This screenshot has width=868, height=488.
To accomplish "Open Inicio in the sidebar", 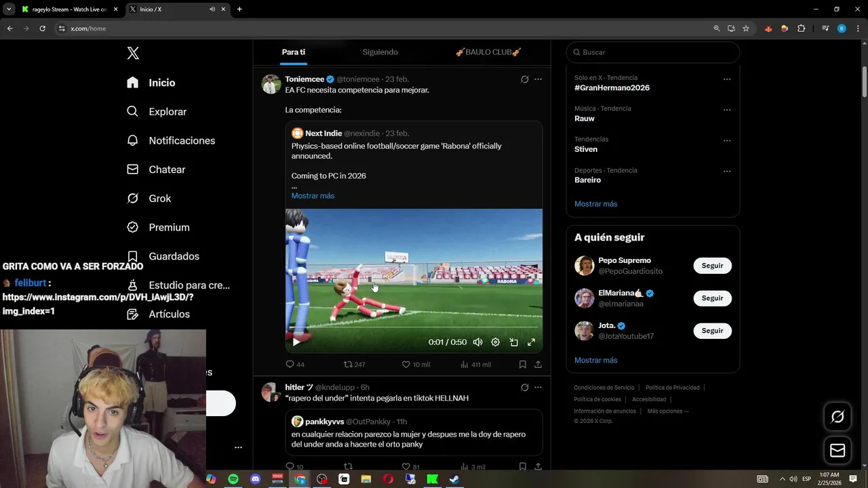I will pyautogui.click(x=152, y=83).
